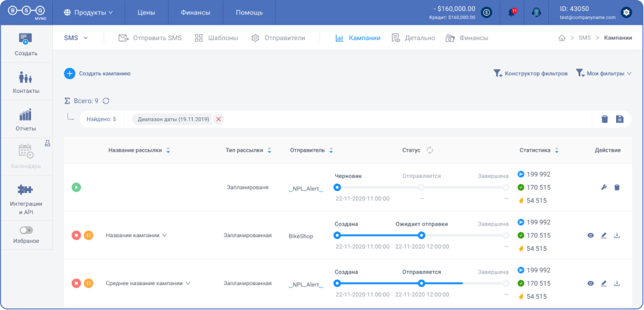
Task: Click test@companyname.com account email
Action: click(587, 18)
